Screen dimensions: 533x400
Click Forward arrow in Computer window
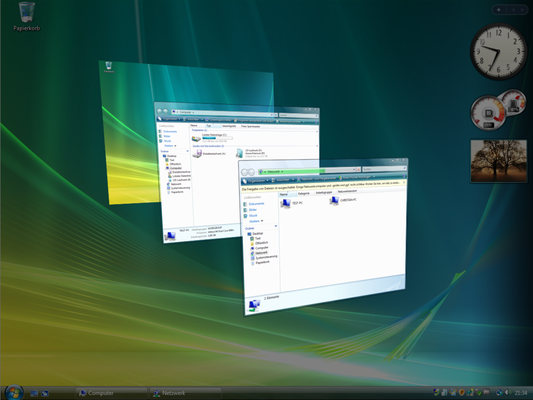[165, 111]
